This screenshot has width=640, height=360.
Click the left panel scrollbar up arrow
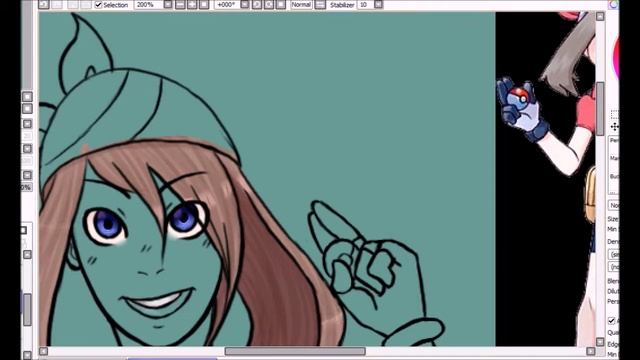coord(27,255)
